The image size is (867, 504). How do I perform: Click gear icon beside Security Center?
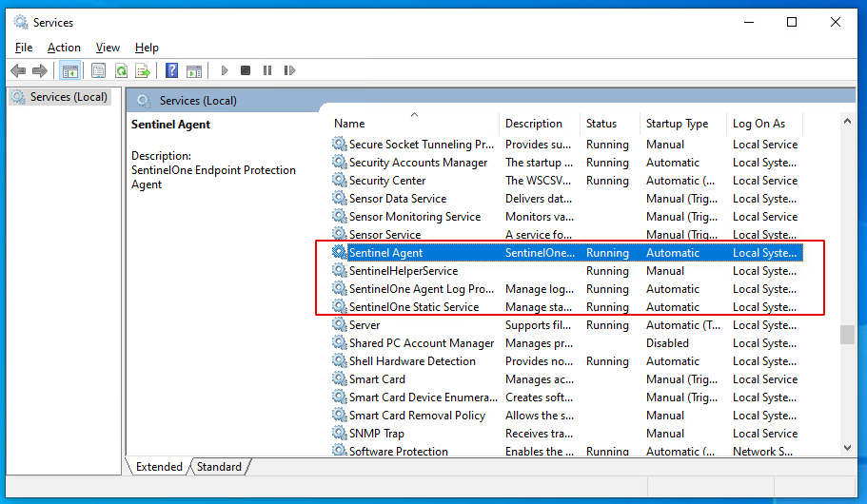click(x=339, y=180)
